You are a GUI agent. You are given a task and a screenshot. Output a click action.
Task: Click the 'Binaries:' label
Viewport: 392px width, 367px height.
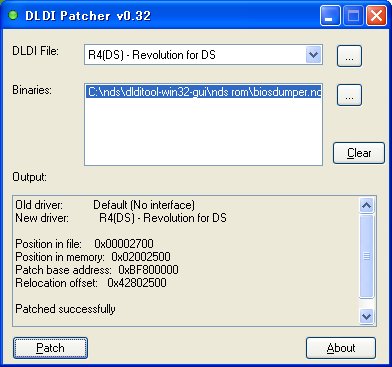pyautogui.click(x=32, y=90)
